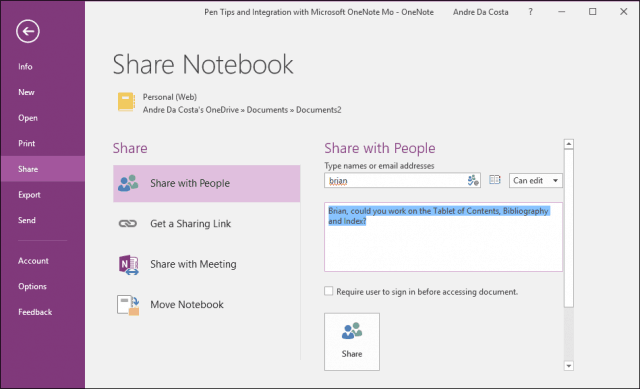The image size is (640, 389).
Task: Click the large Share button
Action: click(x=352, y=342)
